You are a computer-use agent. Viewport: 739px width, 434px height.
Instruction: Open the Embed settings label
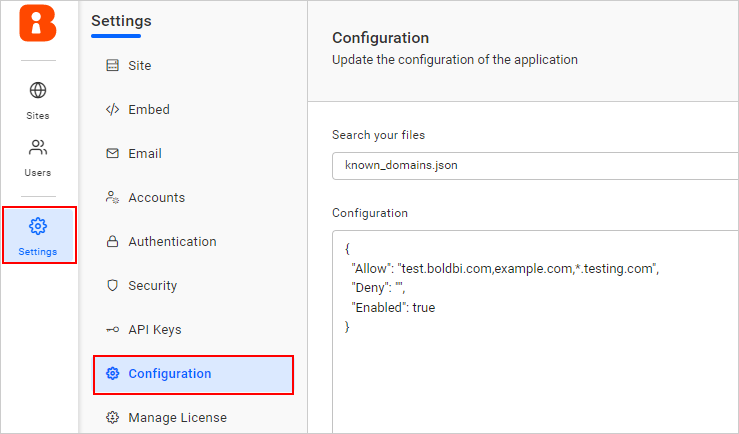pos(149,110)
